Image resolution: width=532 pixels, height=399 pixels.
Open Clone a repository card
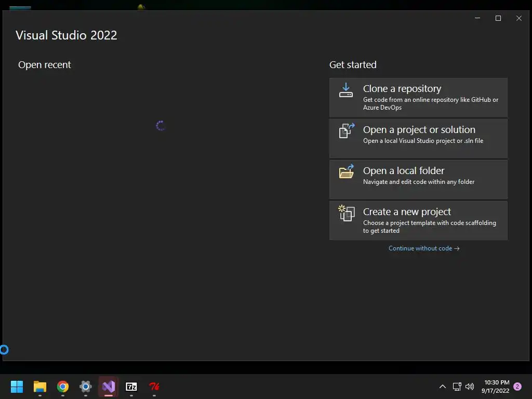[418, 97]
